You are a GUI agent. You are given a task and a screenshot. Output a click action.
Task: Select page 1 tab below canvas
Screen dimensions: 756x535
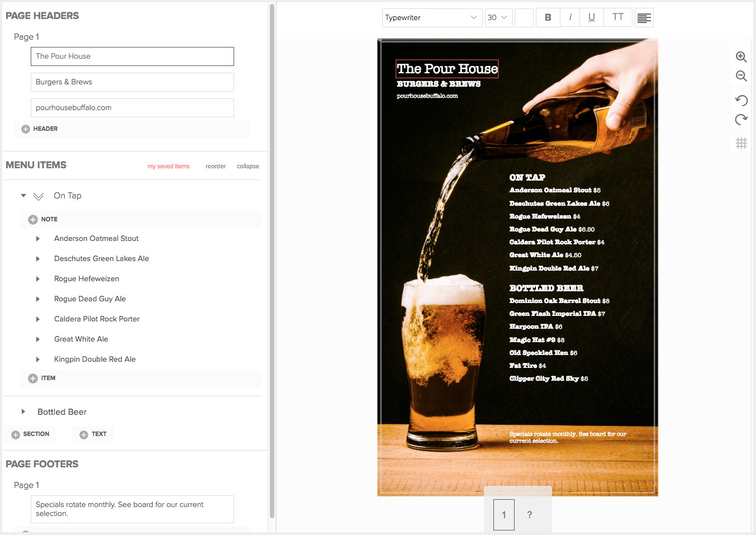click(504, 515)
